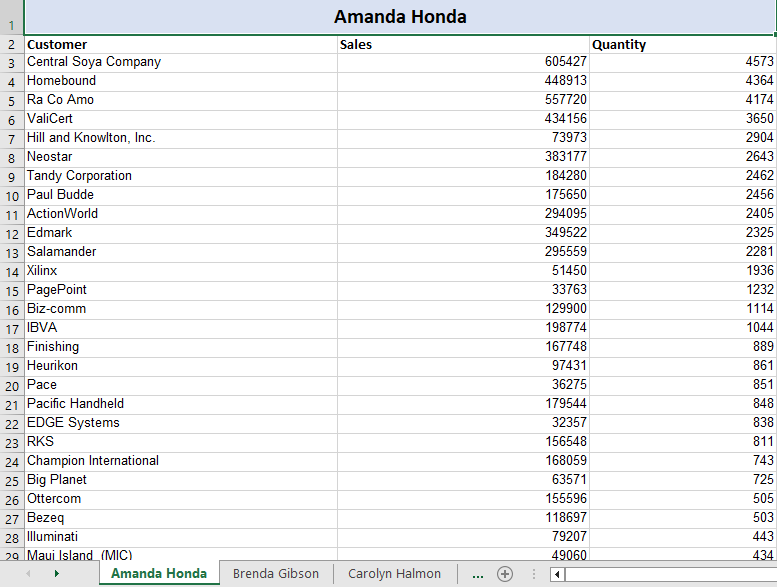Click the Bezeq customer cell

[x=181, y=519]
